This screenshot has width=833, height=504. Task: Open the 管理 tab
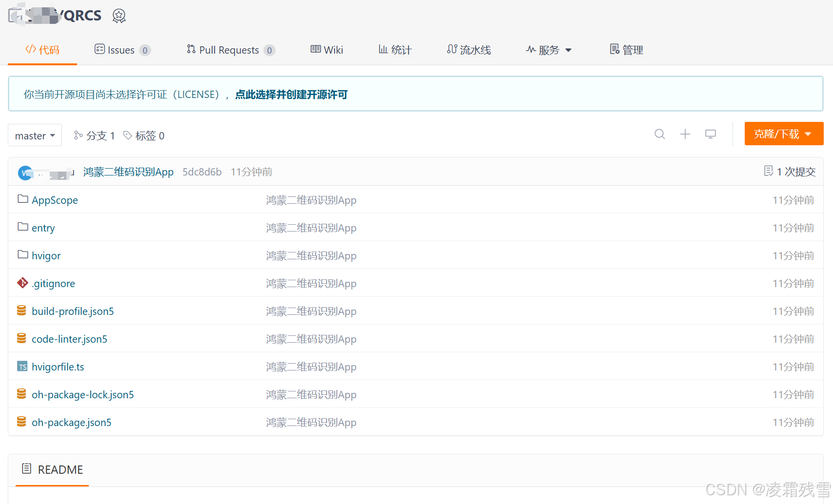point(627,50)
